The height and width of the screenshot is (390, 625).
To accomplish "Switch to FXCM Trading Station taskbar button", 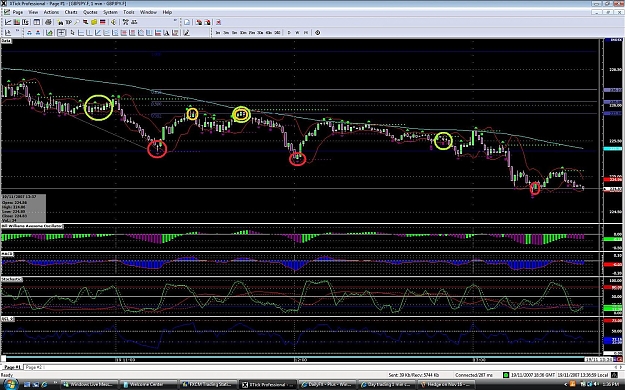I will [x=207, y=385].
